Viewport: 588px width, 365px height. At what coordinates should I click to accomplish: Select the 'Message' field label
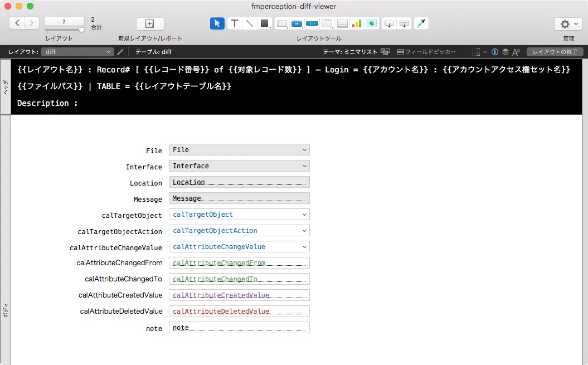tap(148, 199)
